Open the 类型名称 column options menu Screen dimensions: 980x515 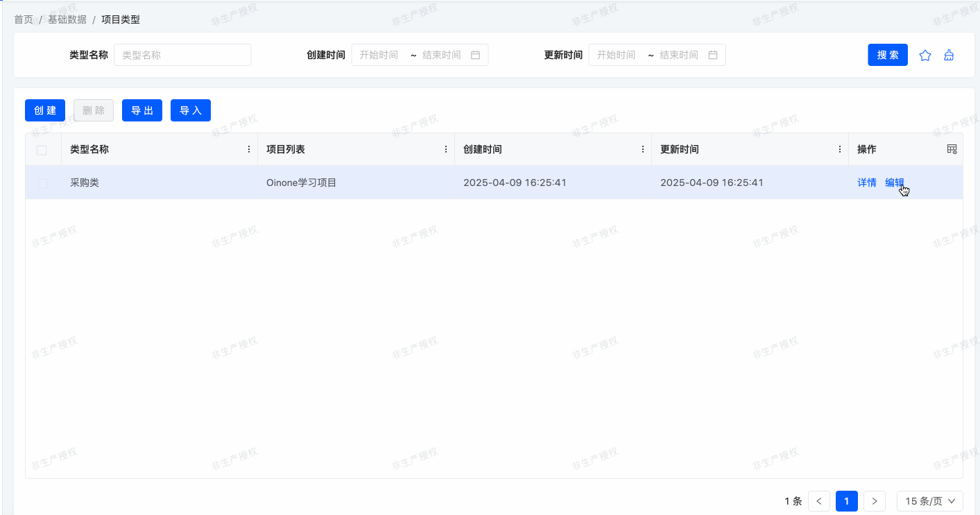point(249,149)
